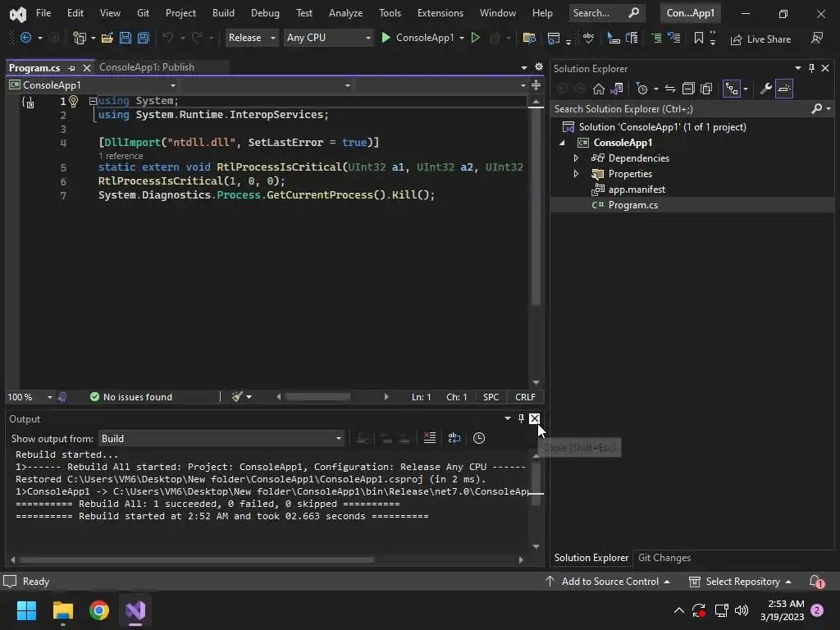Collapse the using directives outlining box
Screen dimensions: 840x630
93,101
